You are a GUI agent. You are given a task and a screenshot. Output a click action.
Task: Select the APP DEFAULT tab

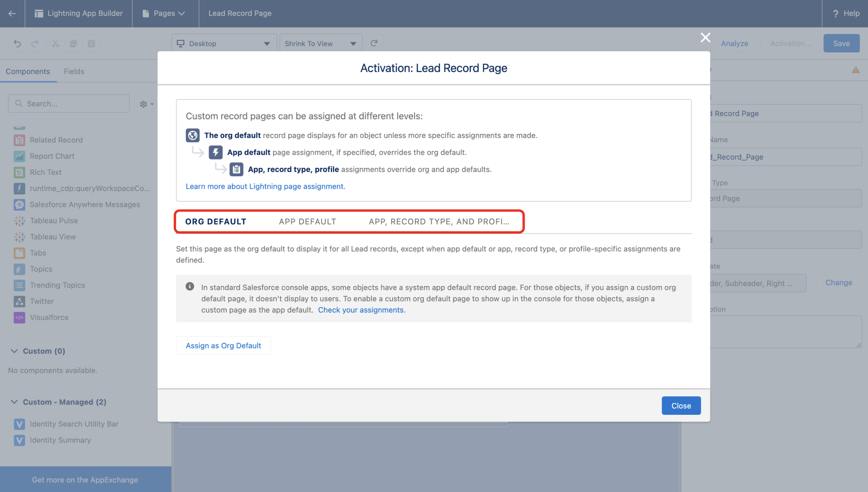(308, 221)
